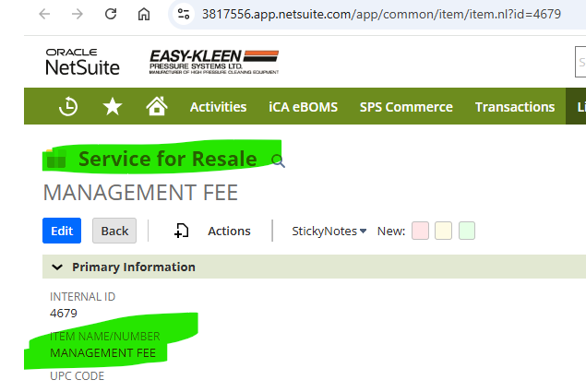Open the Activities menu
This screenshot has height=392, width=586.
(x=219, y=107)
